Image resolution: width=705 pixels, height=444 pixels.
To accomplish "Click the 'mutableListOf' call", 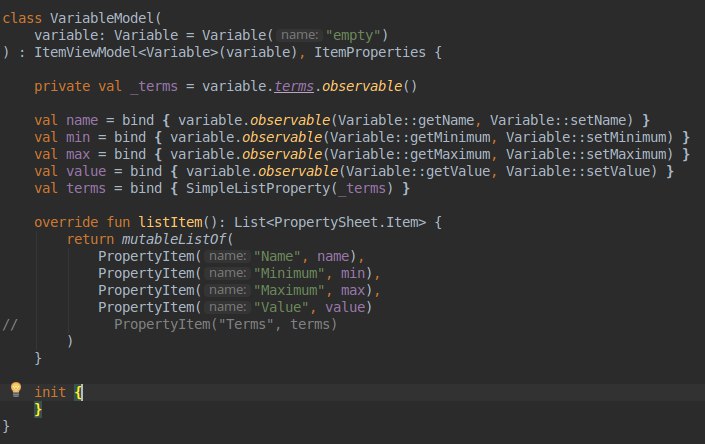I will point(174,240).
